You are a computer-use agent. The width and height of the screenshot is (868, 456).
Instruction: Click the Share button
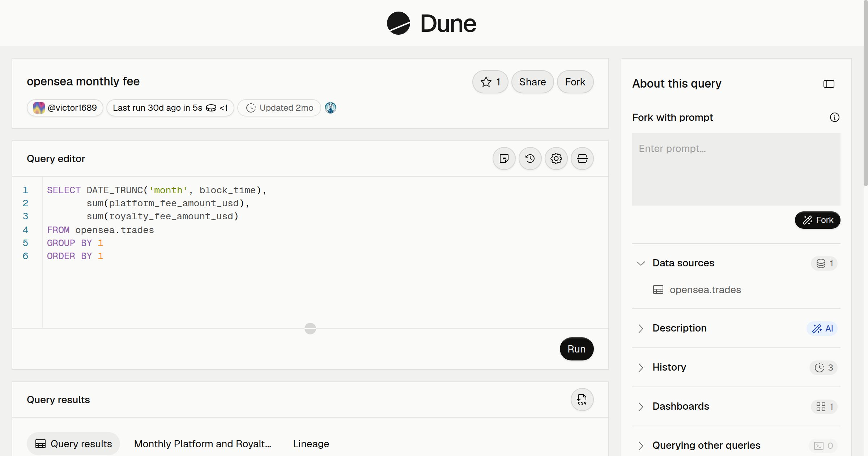532,82
